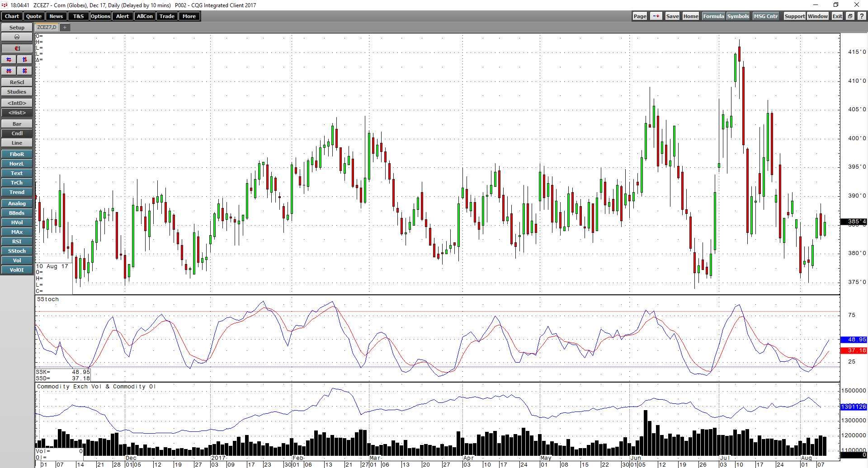
Task: Click the minus-plus page button
Action: click(656, 16)
